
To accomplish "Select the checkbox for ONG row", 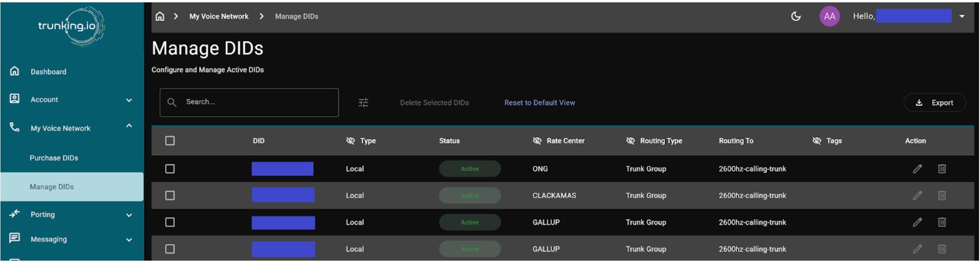I will [170, 169].
